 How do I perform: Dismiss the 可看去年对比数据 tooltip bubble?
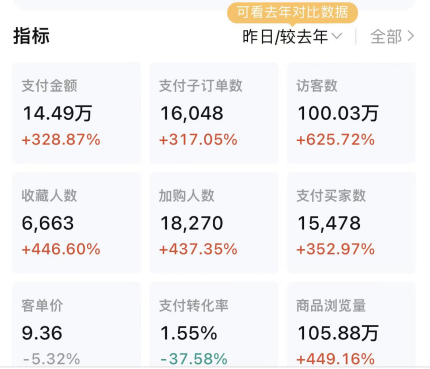tap(292, 13)
